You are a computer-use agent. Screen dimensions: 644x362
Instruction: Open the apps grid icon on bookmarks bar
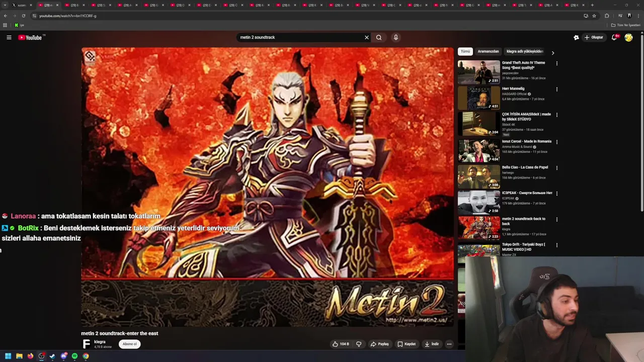(5, 25)
